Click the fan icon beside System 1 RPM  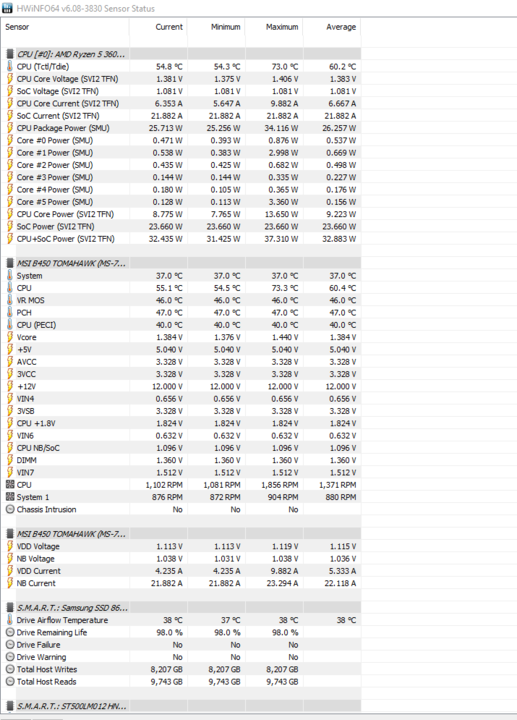click(x=10, y=497)
